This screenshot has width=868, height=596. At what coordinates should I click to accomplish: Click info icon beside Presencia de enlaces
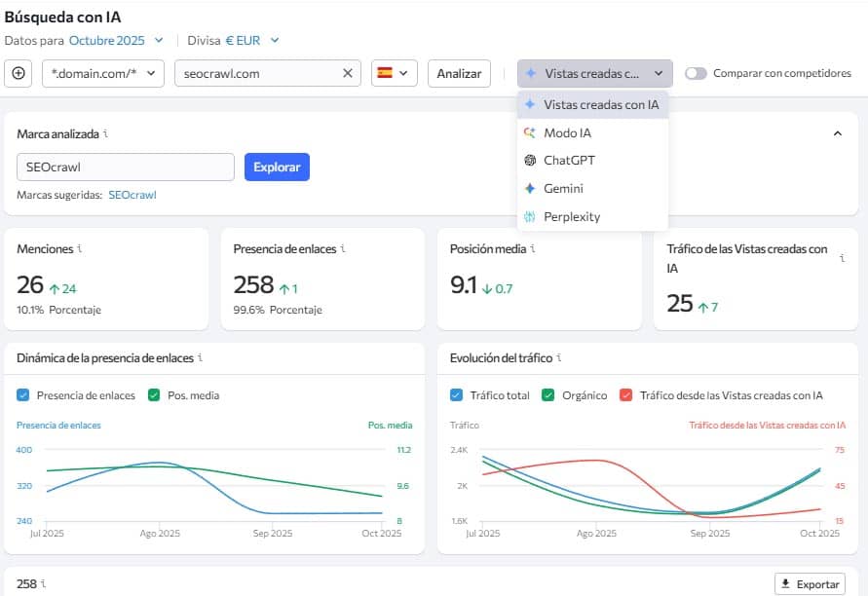(x=342, y=249)
